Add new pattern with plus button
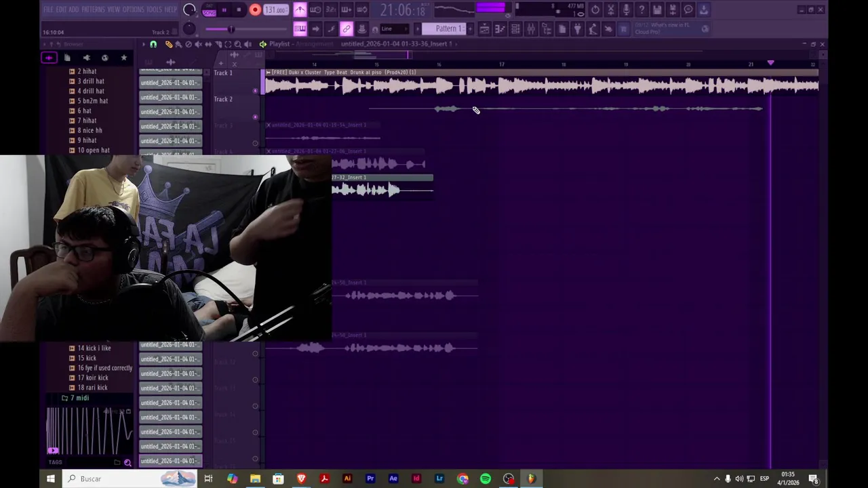This screenshot has width=868, height=488. (x=469, y=28)
